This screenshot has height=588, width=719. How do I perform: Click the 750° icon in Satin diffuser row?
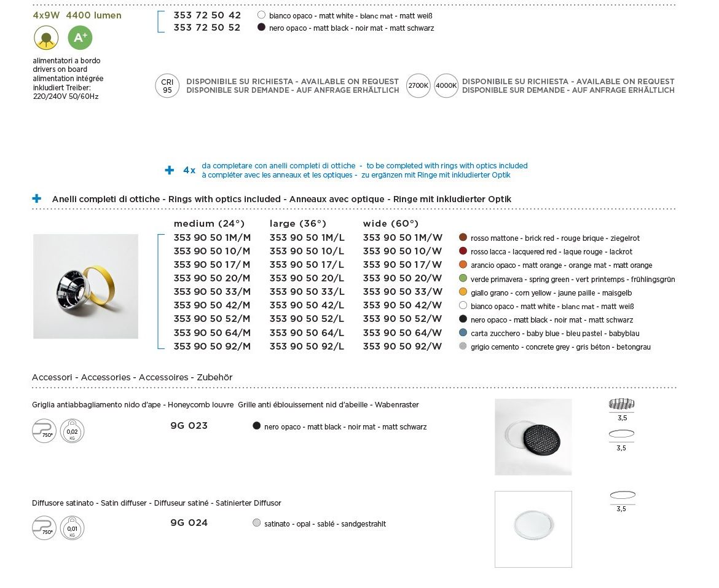(x=44, y=528)
